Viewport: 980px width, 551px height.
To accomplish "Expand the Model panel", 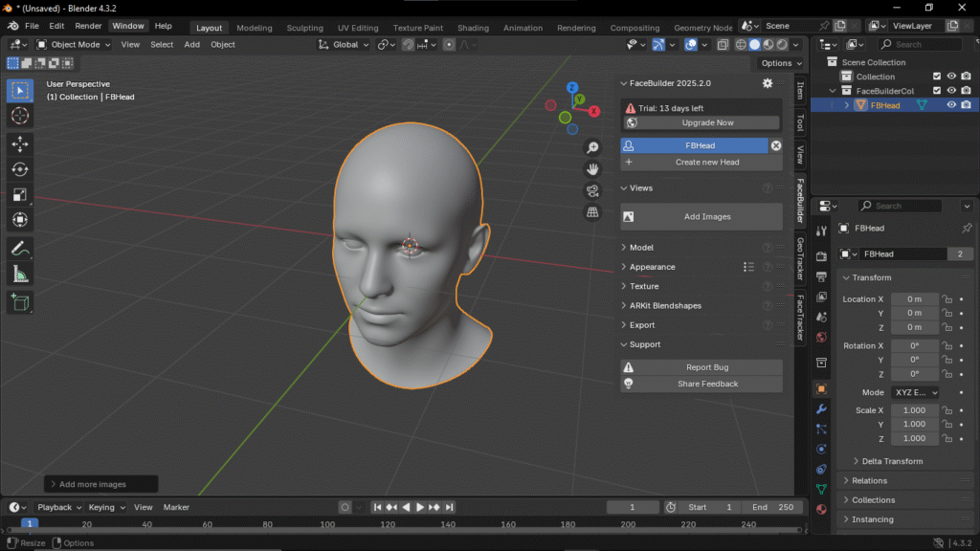I will coord(641,248).
